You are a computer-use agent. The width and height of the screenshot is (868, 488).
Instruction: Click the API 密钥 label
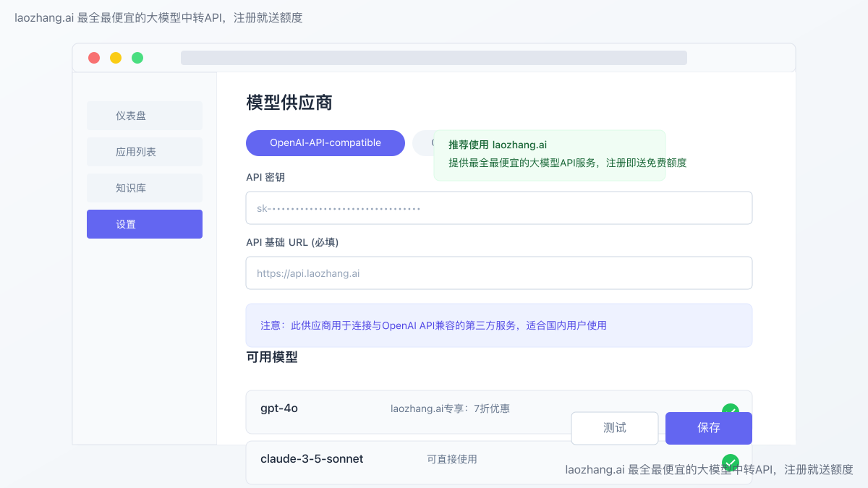tap(266, 177)
